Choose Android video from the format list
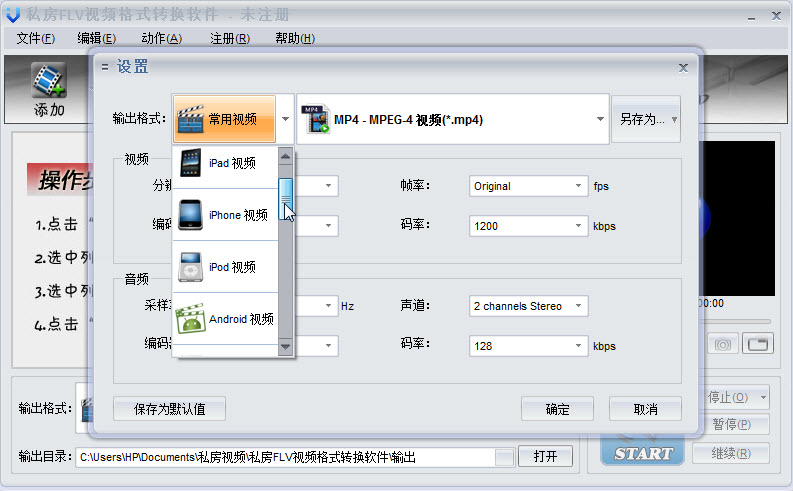This screenshot has width=793, height=491. [226, 319]
